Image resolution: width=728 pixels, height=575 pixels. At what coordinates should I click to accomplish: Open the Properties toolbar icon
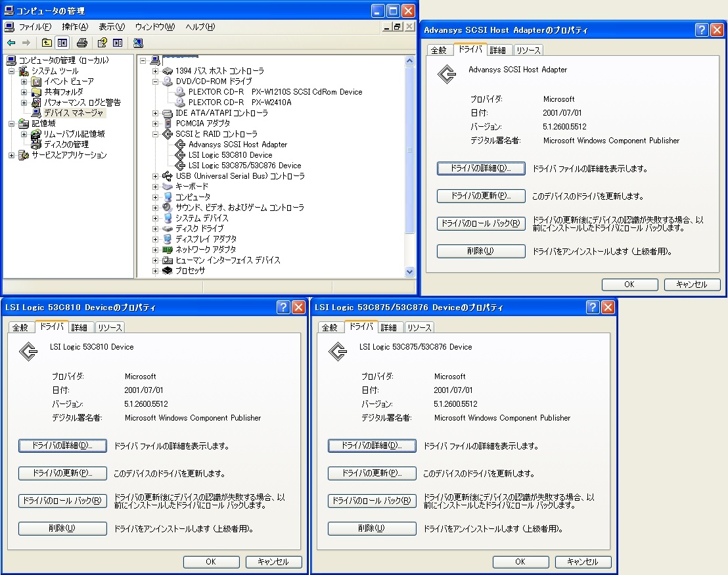(x=102, y=43)
